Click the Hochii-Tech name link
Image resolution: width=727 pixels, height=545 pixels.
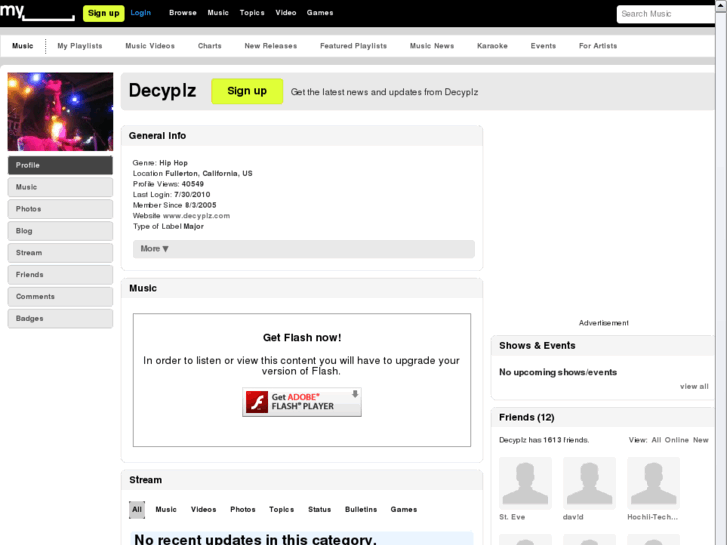click(x=652, y=517)
